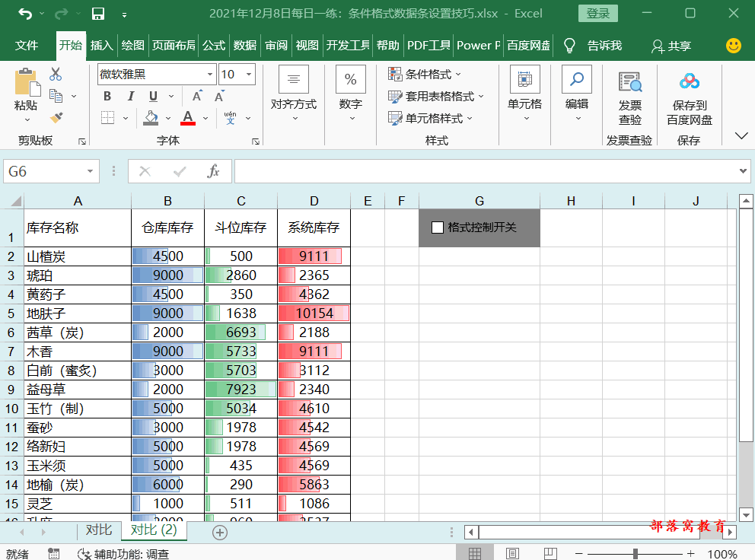Click the fx insert function icon
The image size is (755, 560).
pos(213,171)
